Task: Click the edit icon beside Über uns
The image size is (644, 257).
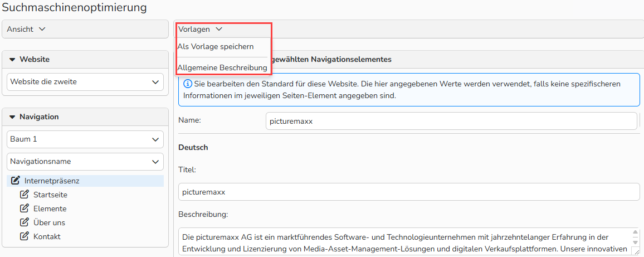Action: pyautogui.click(x=25, y=222)
